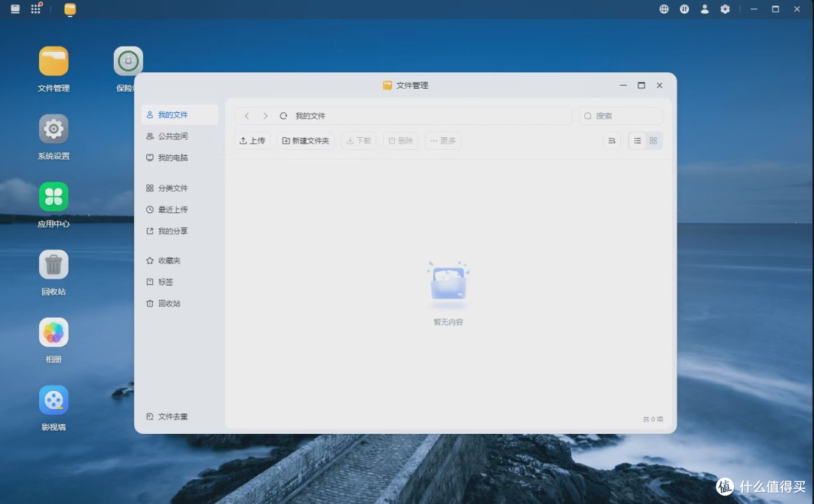Click the 搜索 search field
The height and width of the screenshot is (504, 814).
click(621, 116)
